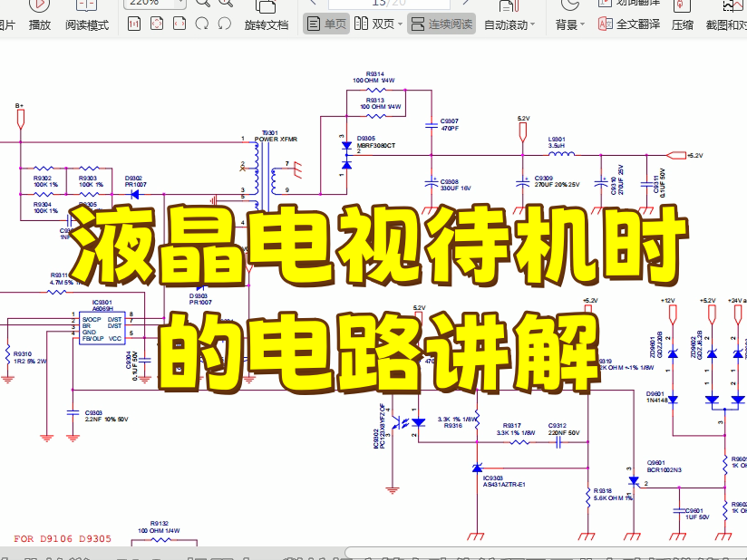Click the IC9301 A6069H chip label

coord(102,305)
